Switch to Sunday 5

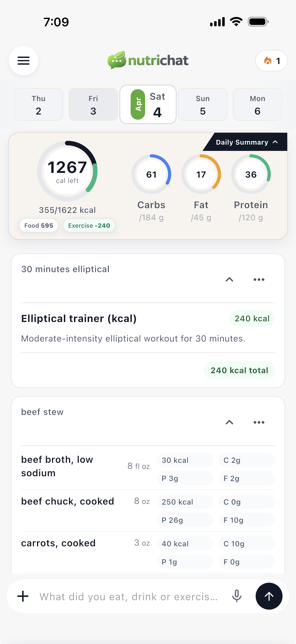203,104
